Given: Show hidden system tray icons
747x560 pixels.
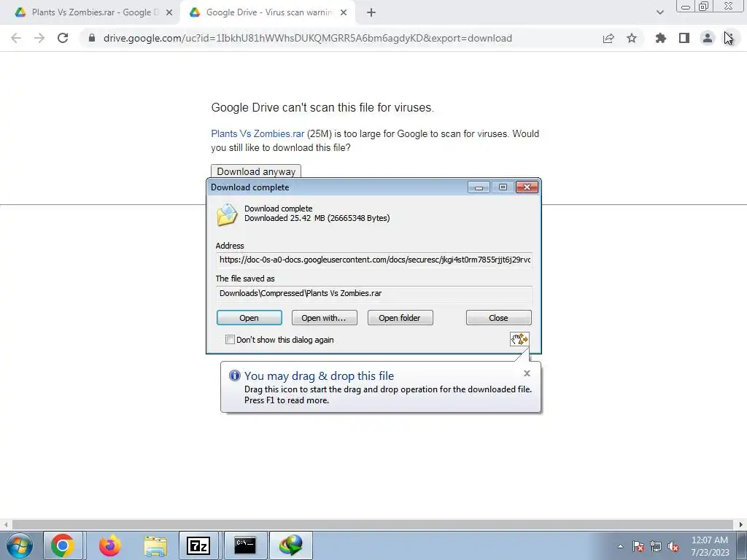Looking at the screenshot, I should click(620, 546).
